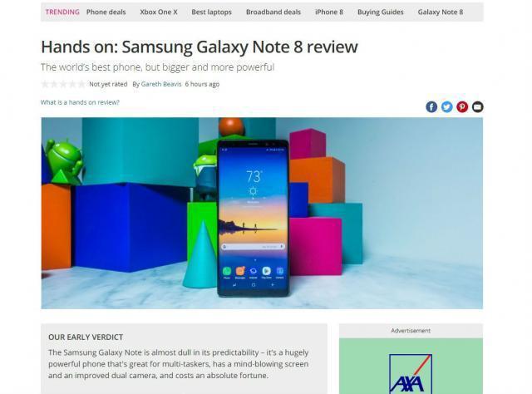
Task: Open Best laptops trending link
Action: click(x=211, y=12)
